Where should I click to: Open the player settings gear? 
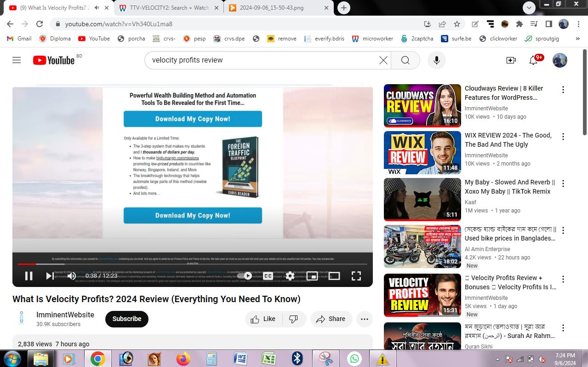point(290,276)
